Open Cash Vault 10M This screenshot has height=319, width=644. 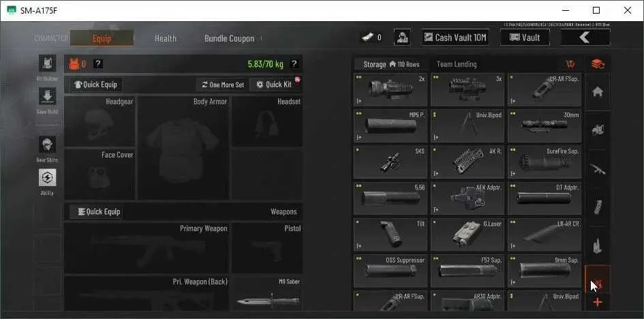(x=455, y=37)
